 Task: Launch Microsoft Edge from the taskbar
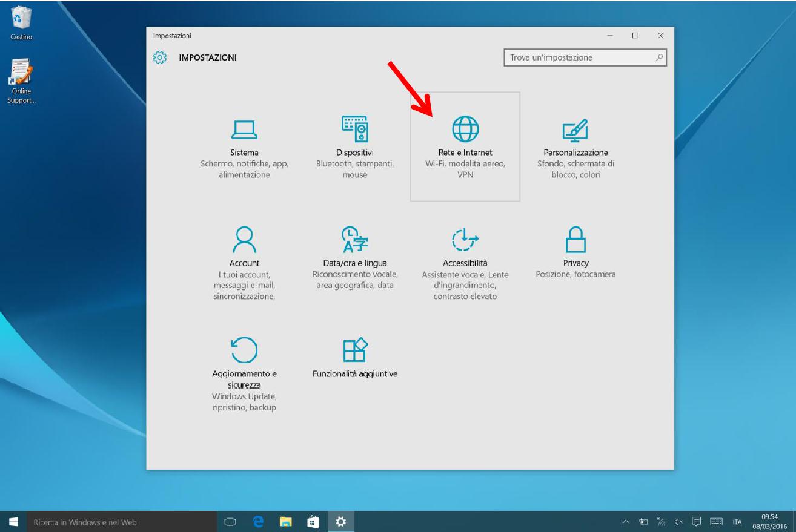pos(258,522)
